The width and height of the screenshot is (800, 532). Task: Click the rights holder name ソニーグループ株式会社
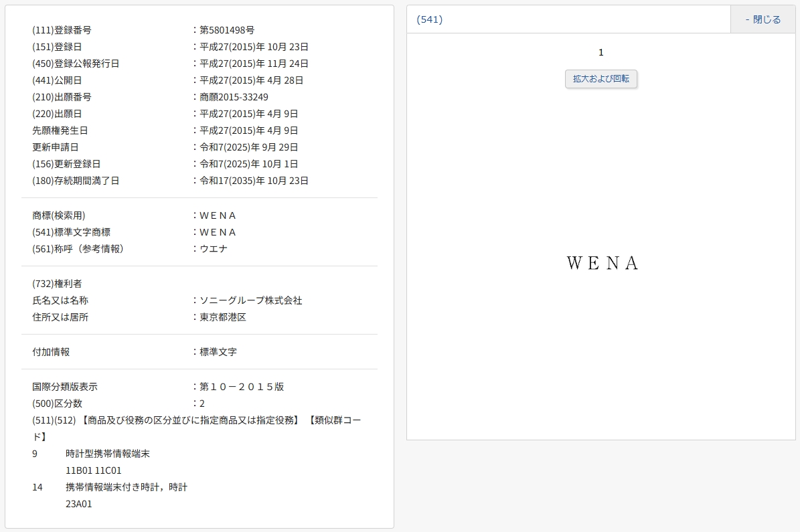(251, 300)
